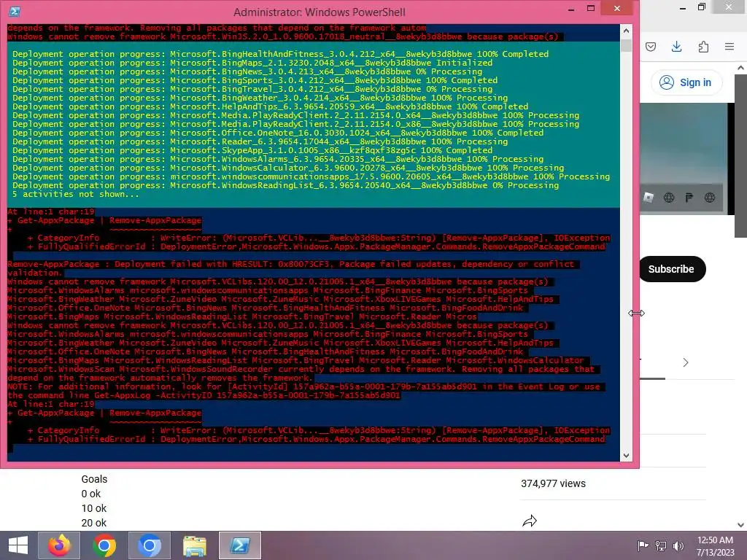The image size is (747, 560).
Task: Click the PowerShell scrollbar down arrow
Action: [626, 456]
